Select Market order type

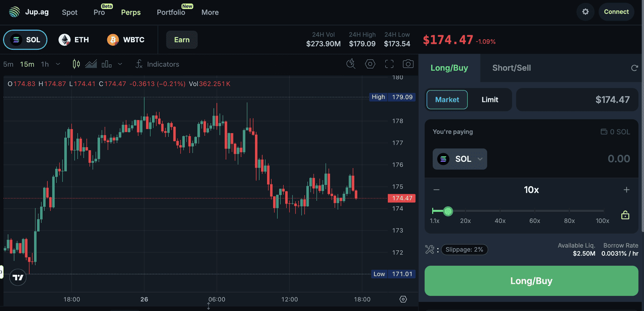pyautogui.click(x=447, y=99)
